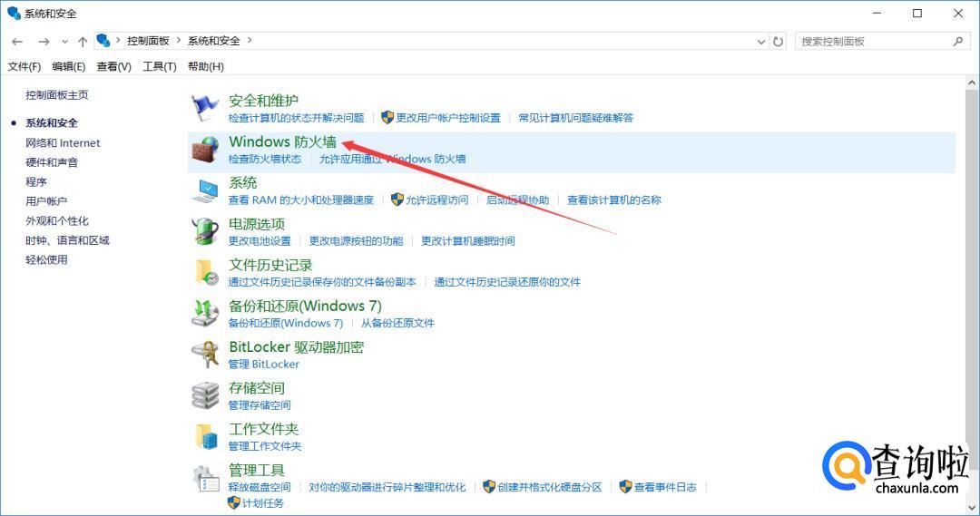Click 常见计算机问题疑难解答 link
This screenshot has width=980, height=516.
[576, 118]
